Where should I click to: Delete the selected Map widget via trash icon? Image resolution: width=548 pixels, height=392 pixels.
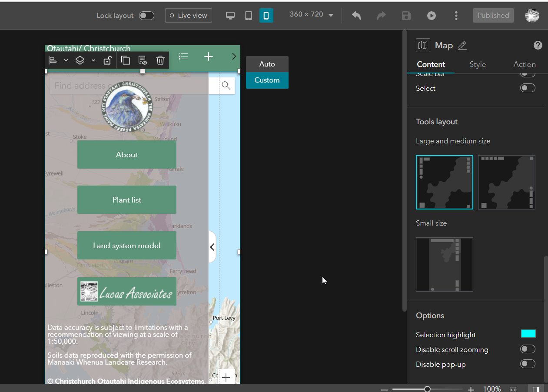(160, 60)
